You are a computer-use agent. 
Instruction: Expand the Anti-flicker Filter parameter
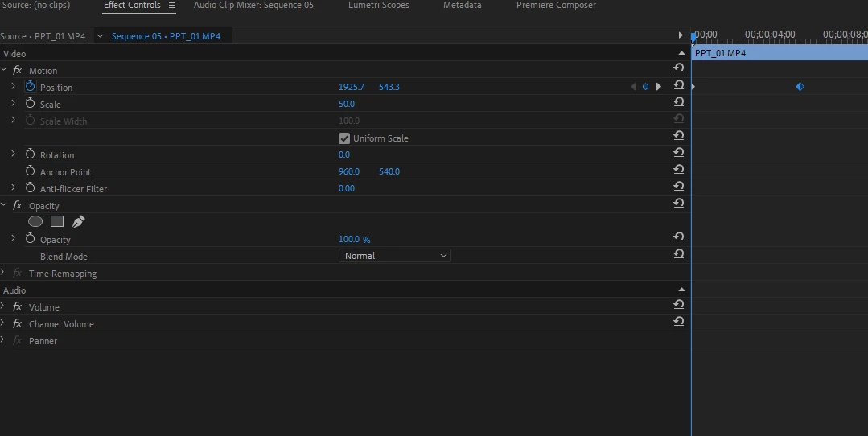(x=14, y=187)
